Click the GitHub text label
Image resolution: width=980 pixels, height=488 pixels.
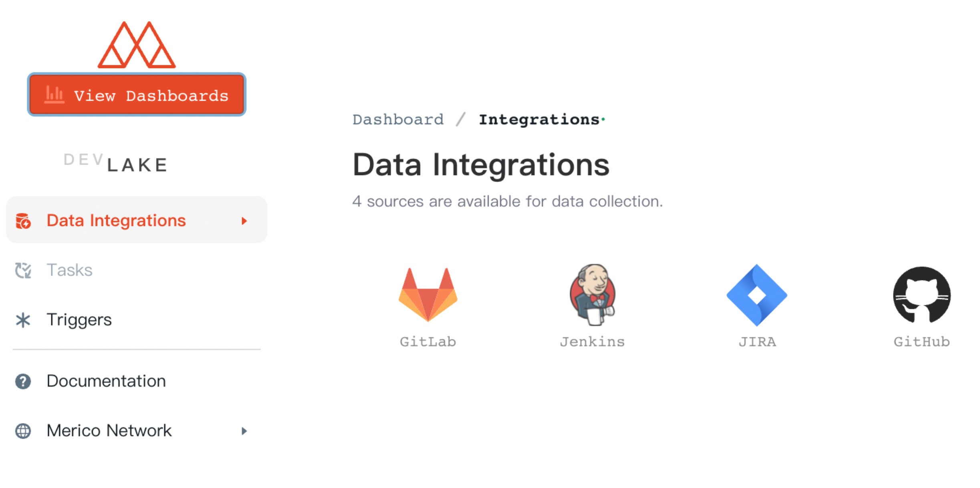point(922,342)
